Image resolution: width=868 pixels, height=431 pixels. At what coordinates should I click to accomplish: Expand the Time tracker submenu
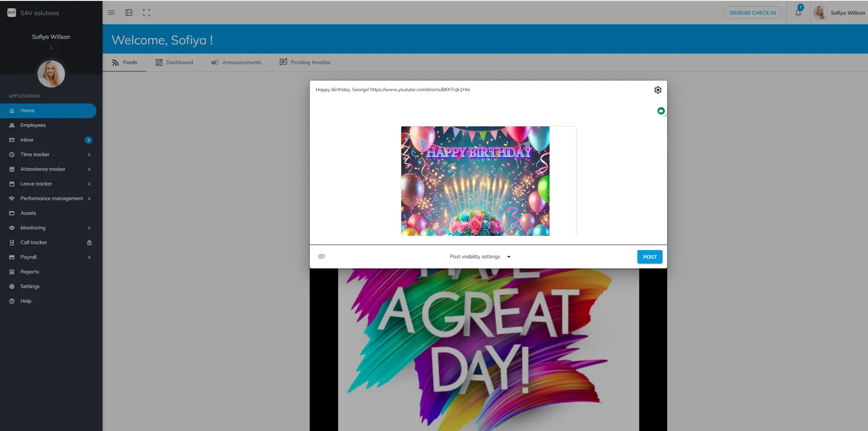pyautogui.click(x=89, y=155)
